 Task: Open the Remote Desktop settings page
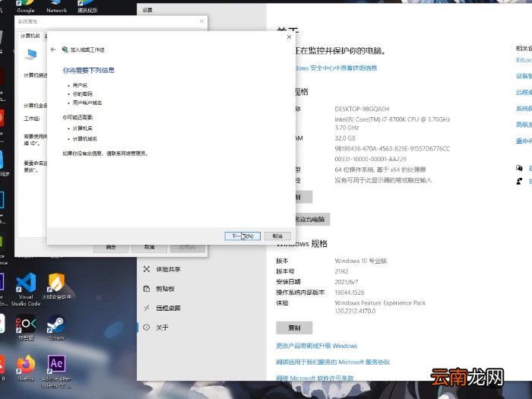pos(168,308)
